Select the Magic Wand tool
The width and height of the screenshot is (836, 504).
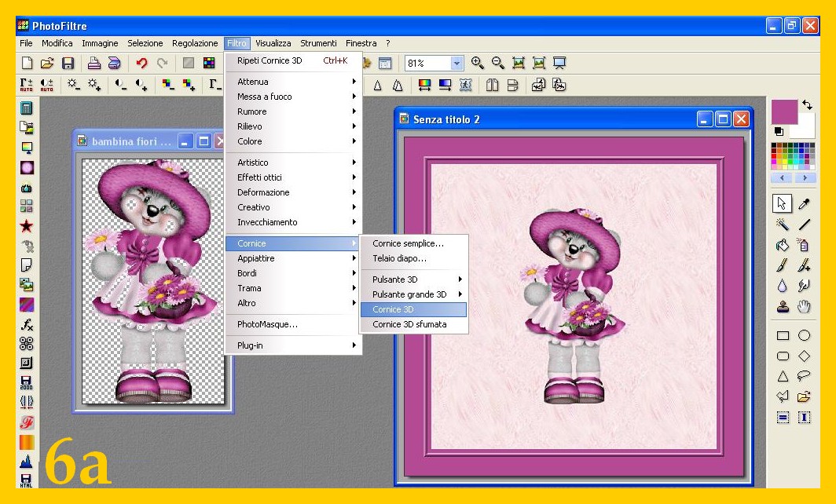[783, 225]
